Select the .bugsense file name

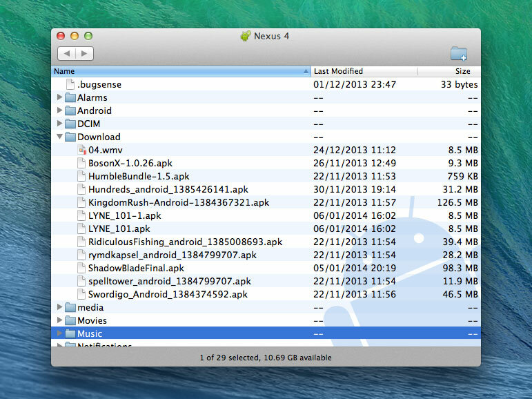point(99,84)
